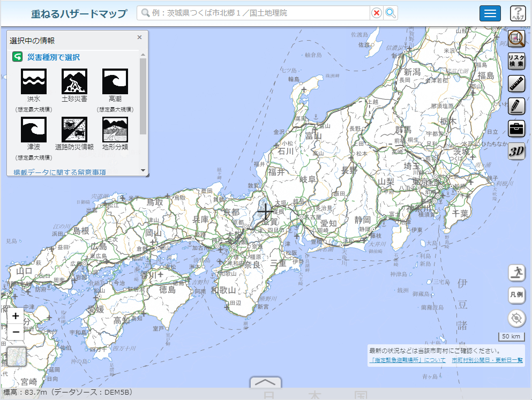
Task: Open the pencil drawing tool
Action: (x=516, y=106)
